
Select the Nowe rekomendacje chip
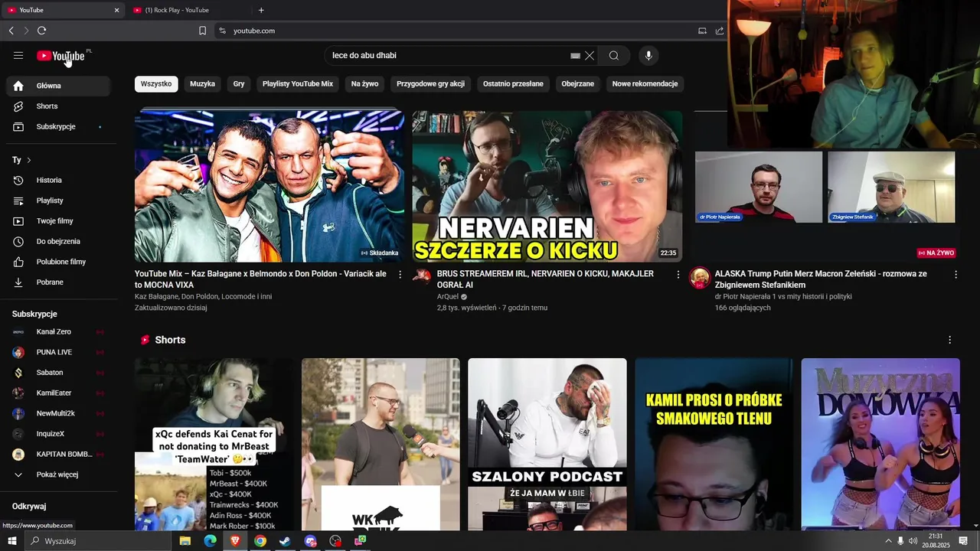(645, 84)
